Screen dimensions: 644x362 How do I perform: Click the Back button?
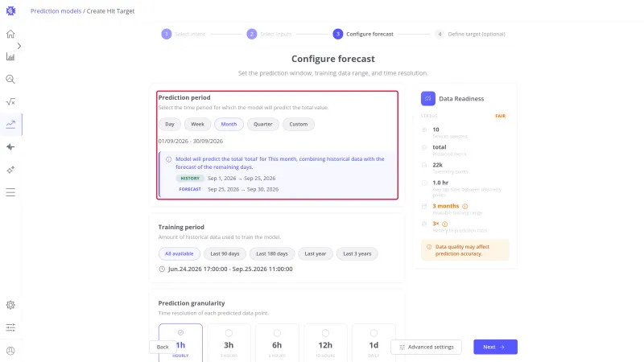[163, 348]
